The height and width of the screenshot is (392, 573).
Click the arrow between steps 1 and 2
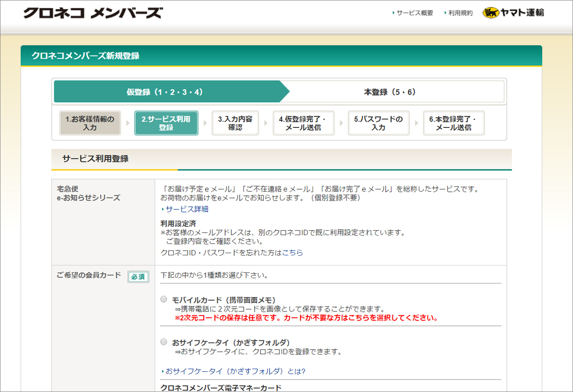pyautogui.click(x=128, y=123)
